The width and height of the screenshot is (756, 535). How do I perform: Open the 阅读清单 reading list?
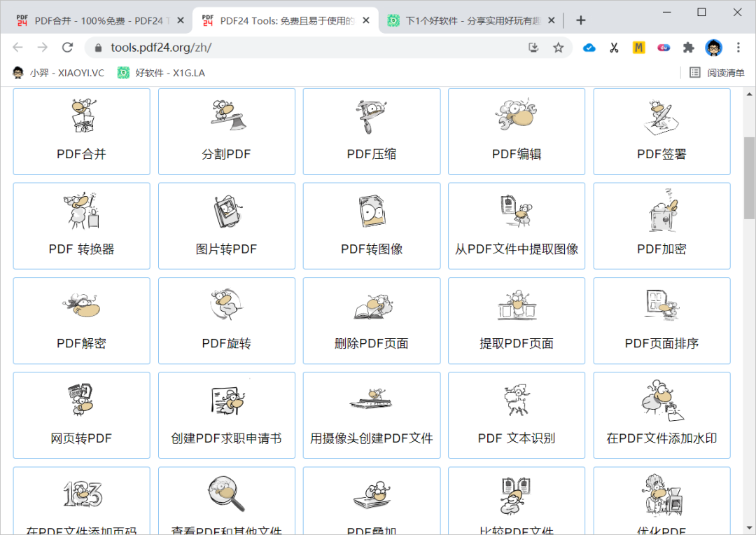tap(717, 73)
